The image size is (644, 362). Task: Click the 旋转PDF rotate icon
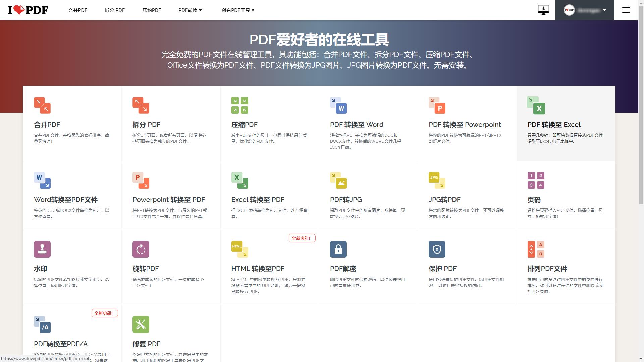(141, 249)
